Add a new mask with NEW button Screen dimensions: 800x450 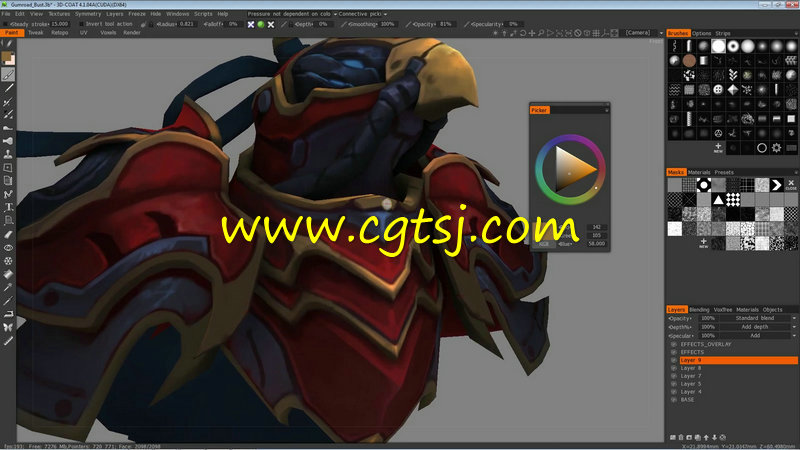(704, 243)
